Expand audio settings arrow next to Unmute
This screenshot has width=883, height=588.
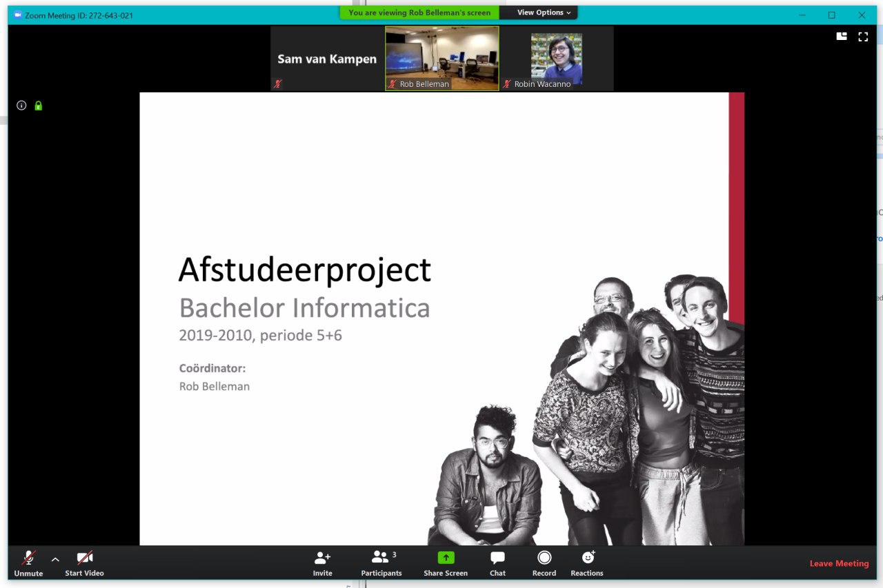click(55, 559)
